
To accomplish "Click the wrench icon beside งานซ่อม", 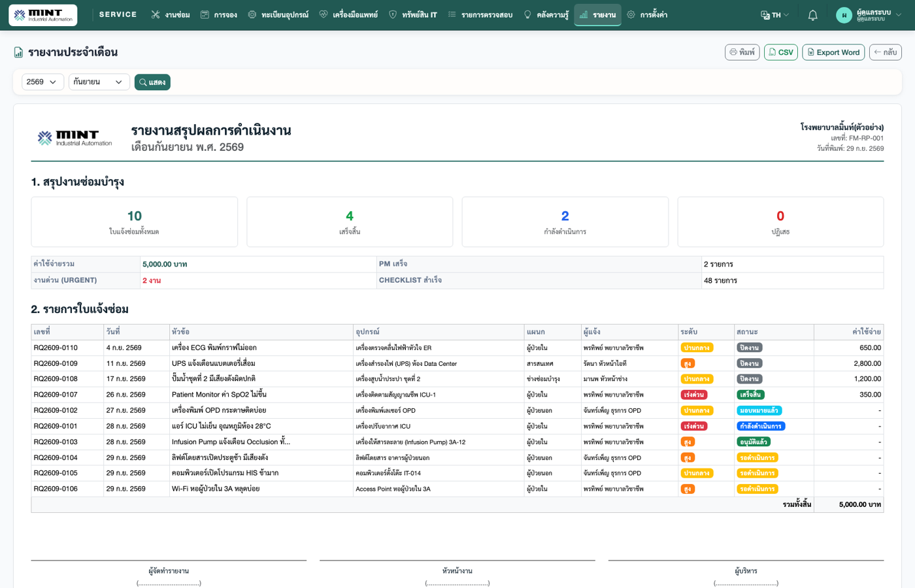I will coord(156,14).
